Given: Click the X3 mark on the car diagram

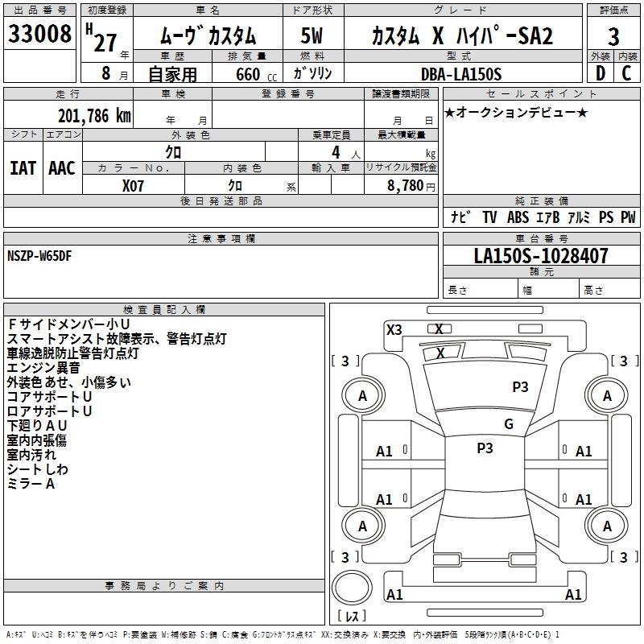Looking at the screenshot, I should (394, 330).
